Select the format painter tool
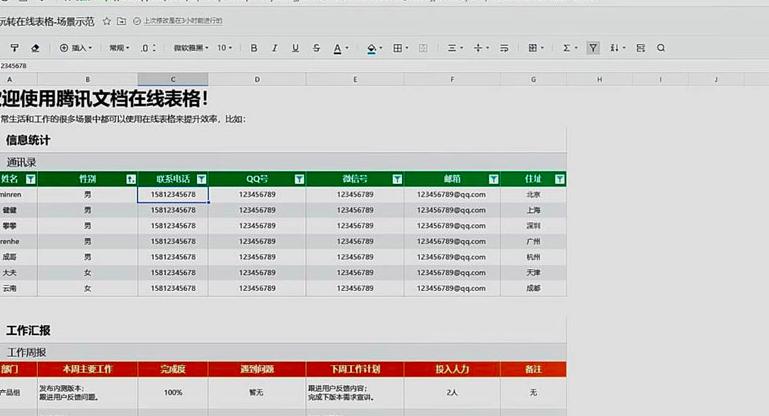The width and height of the screenshot is (769, 416). point(15,48)
